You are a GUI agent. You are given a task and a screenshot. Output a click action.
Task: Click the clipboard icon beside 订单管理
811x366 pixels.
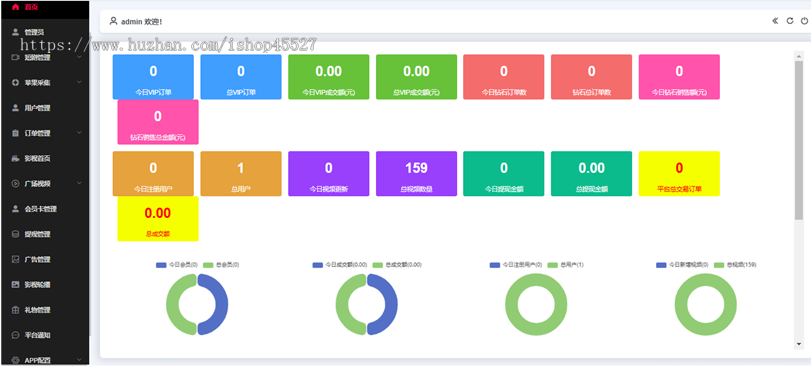coord(15,133)
